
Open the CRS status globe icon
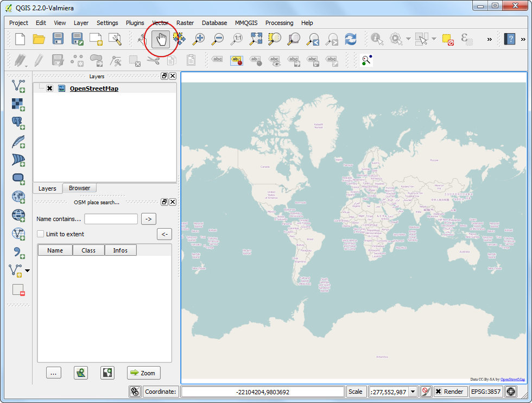click(x=510, y=392)
